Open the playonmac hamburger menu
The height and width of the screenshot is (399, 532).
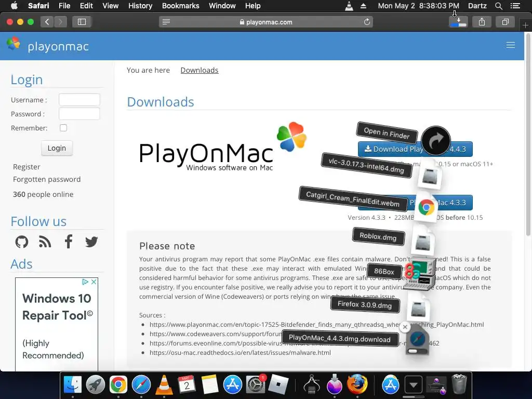[x=510, y=45]
